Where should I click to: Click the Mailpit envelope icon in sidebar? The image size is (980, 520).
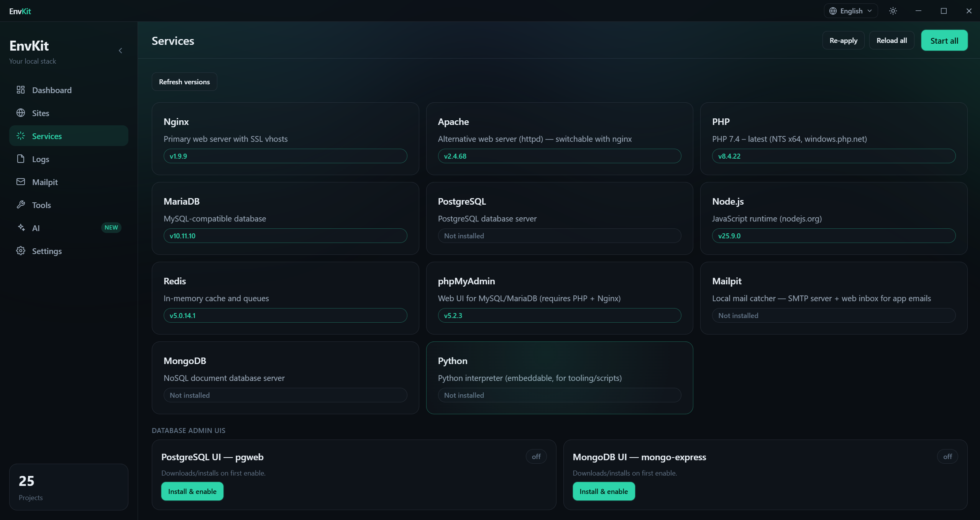point(21,182)
